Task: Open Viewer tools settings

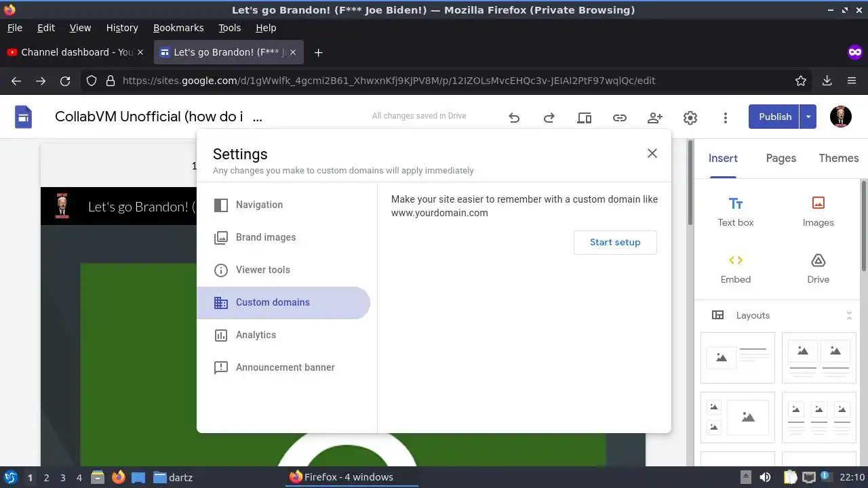Action: coord(283,270)
